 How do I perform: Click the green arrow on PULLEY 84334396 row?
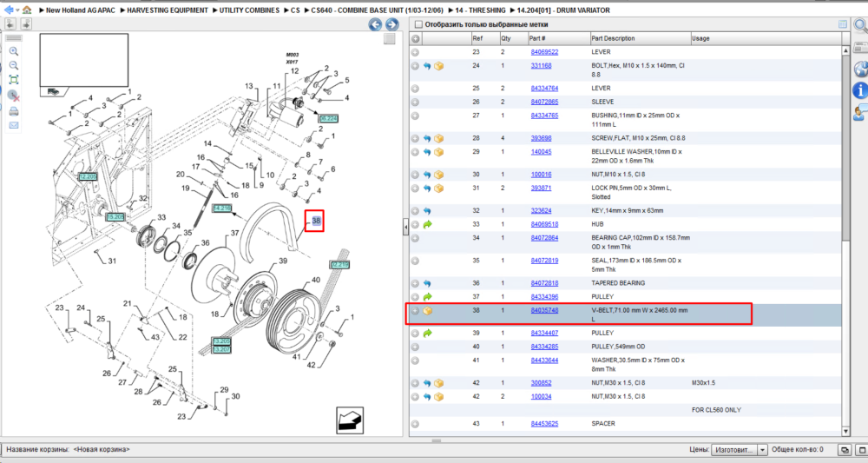427,297
